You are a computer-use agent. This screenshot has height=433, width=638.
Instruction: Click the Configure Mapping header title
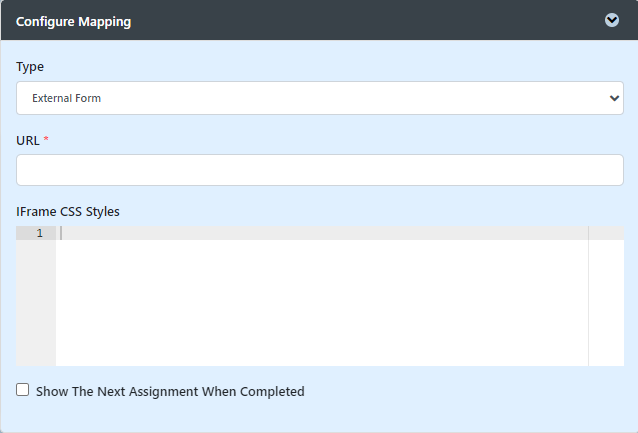[x=73, y=21]
